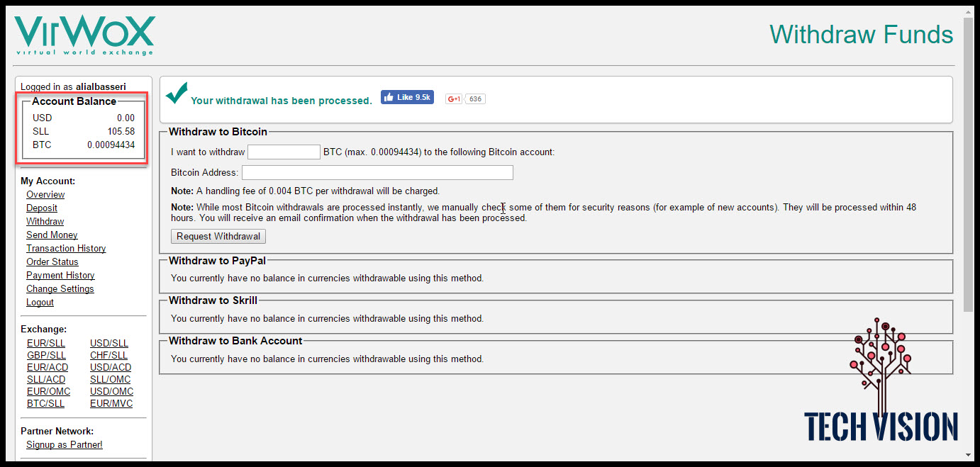Image resolution: width=980 pixels, height=467 pixels.
Task: Click the VirWoX logo
Action: coord(84,35)
